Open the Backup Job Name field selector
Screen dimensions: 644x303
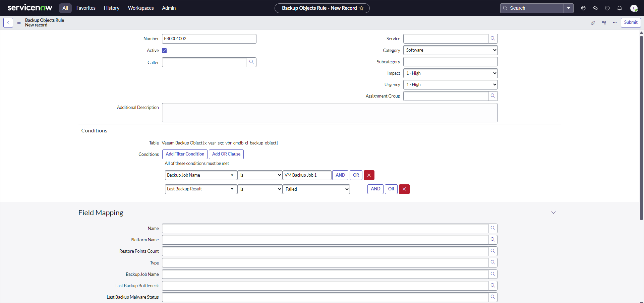coord(201,175)
